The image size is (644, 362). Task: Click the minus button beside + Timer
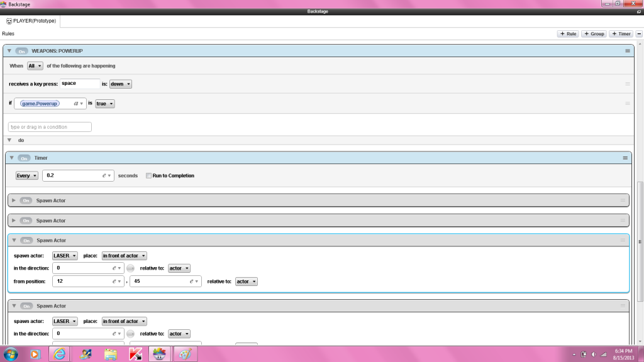point(639,34)
